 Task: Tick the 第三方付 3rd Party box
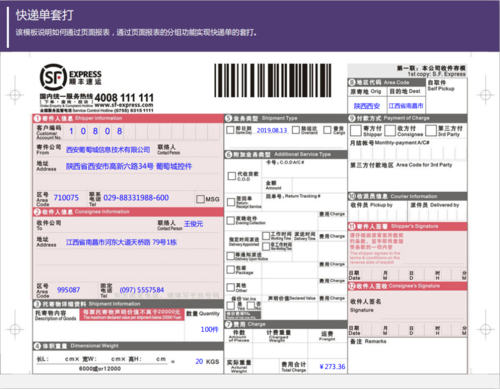pyautogui.click(x=431, y=131)
